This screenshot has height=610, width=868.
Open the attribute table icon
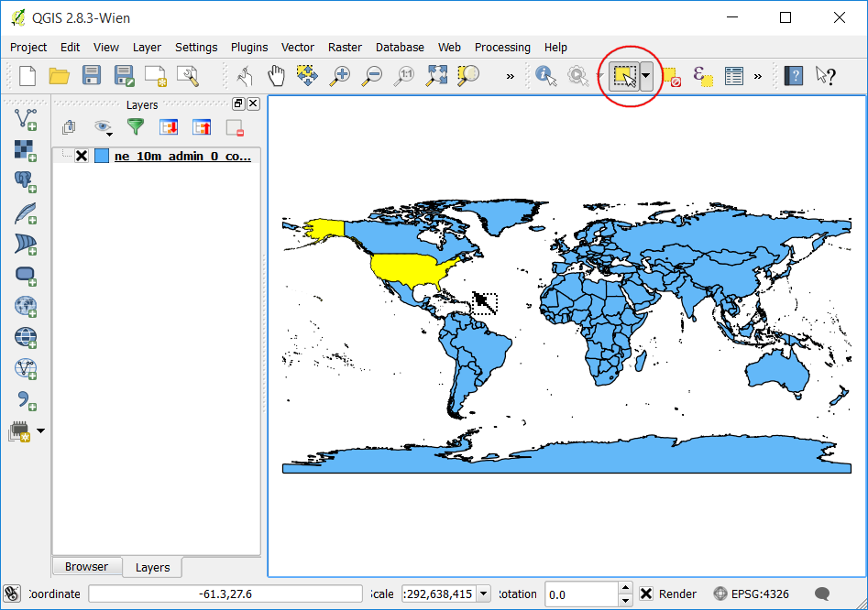pos(733,76)
